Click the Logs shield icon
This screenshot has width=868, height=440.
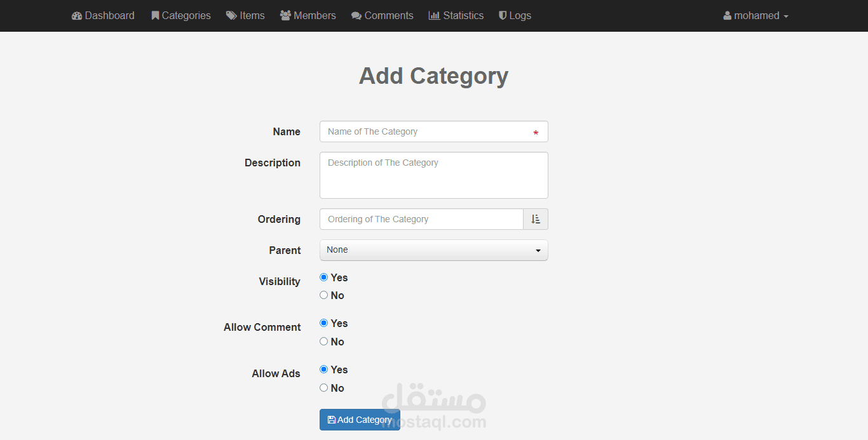pyautogui.click(x=503, y=16)
